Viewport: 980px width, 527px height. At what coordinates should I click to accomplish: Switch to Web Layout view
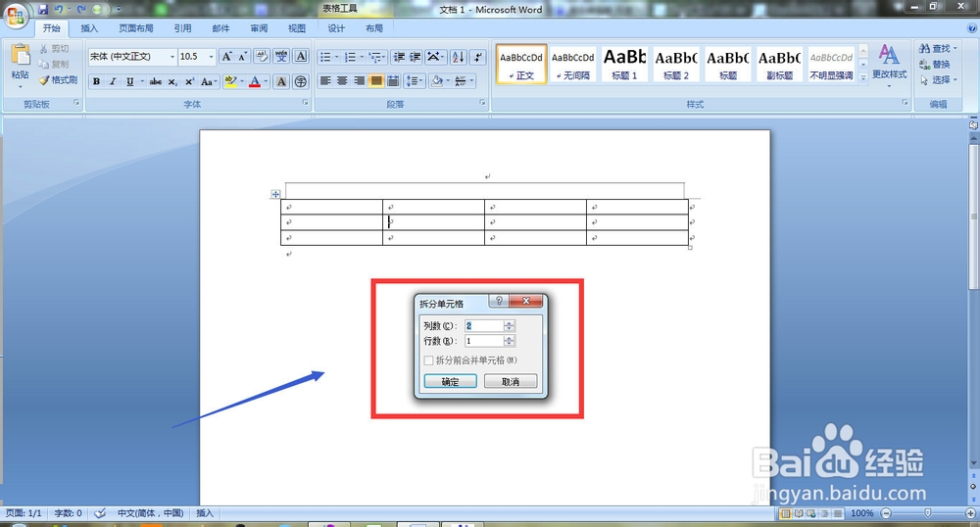tap(810, 513)
